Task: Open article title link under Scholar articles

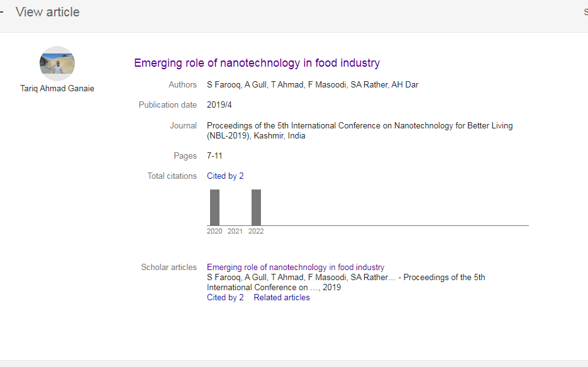Action: [x=296, y=268]
